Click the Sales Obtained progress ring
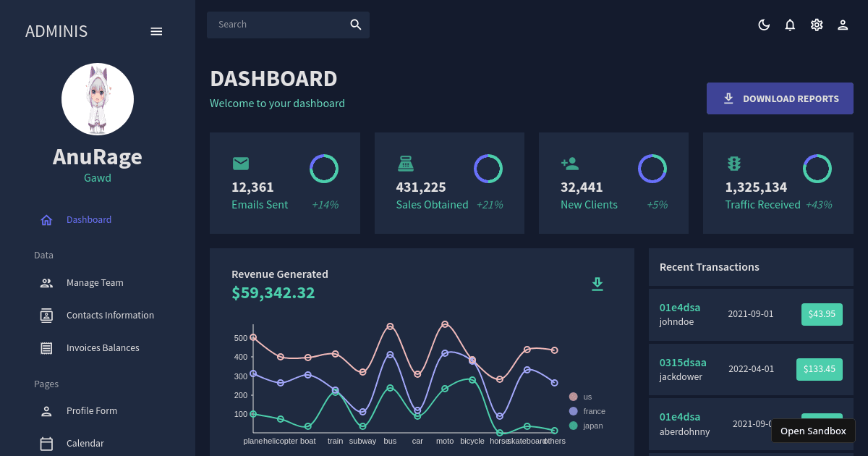This screenshot has height=456, width=868. tap(488, 169)
